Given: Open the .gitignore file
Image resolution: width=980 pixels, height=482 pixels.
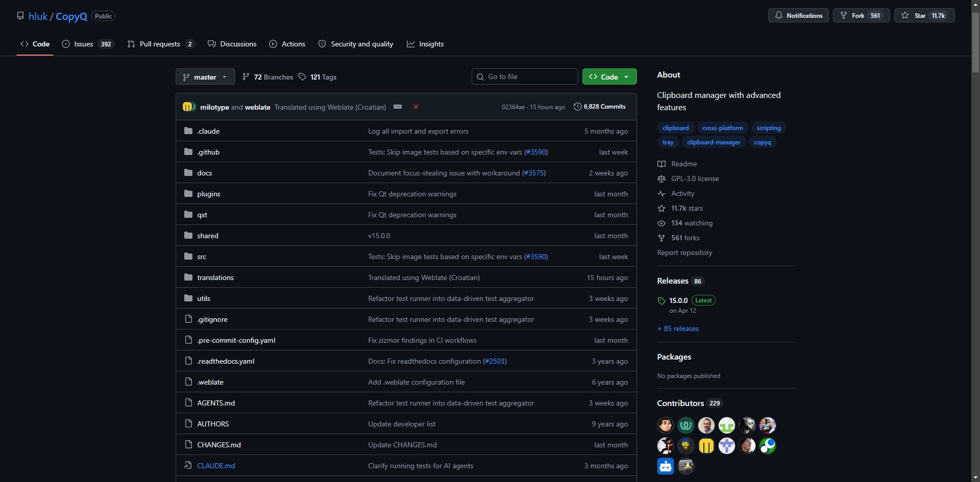Looking at the screenshot, I should 212,319.
